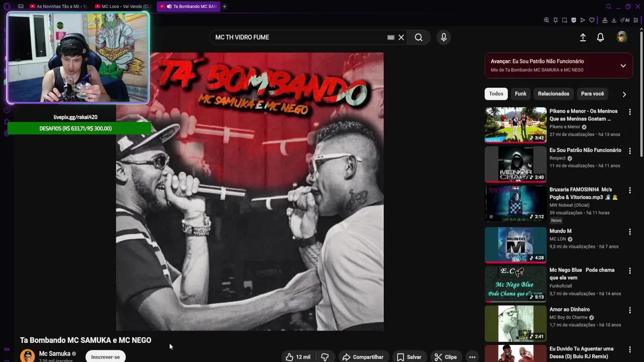This screenshot has width=644, height=362.
Task: Open options menu for Mundo M video
Action: click(629, 232)
